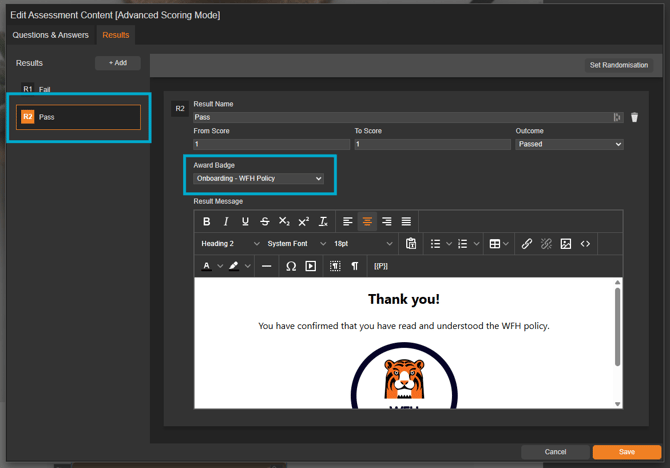Click the center align icon
This screenshot has width=670, height=468.
(x=367, y=221)
